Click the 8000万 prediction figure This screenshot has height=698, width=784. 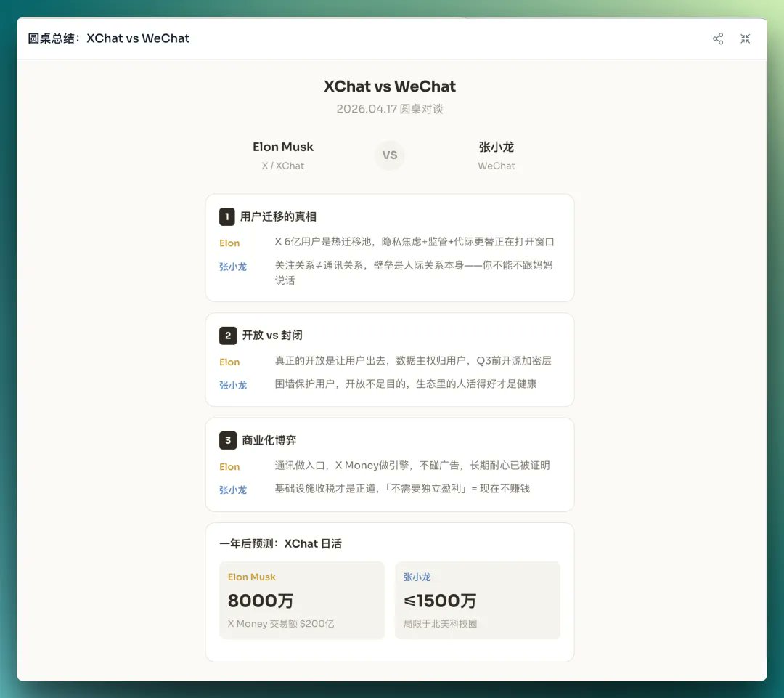(x=261, y=601)
